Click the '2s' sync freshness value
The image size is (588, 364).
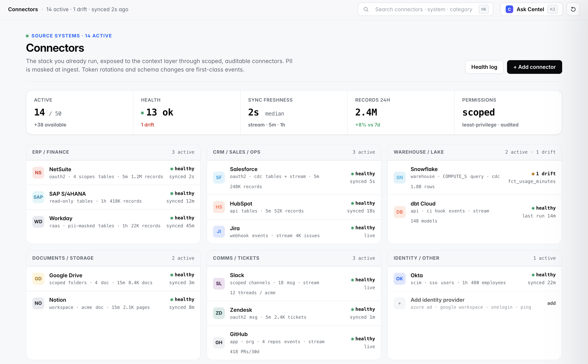(x=254, y=112)
